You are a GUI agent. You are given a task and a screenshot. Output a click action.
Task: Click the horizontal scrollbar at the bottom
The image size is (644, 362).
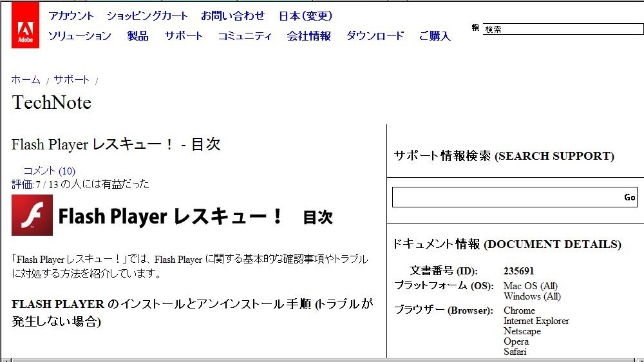coord(322,360)
